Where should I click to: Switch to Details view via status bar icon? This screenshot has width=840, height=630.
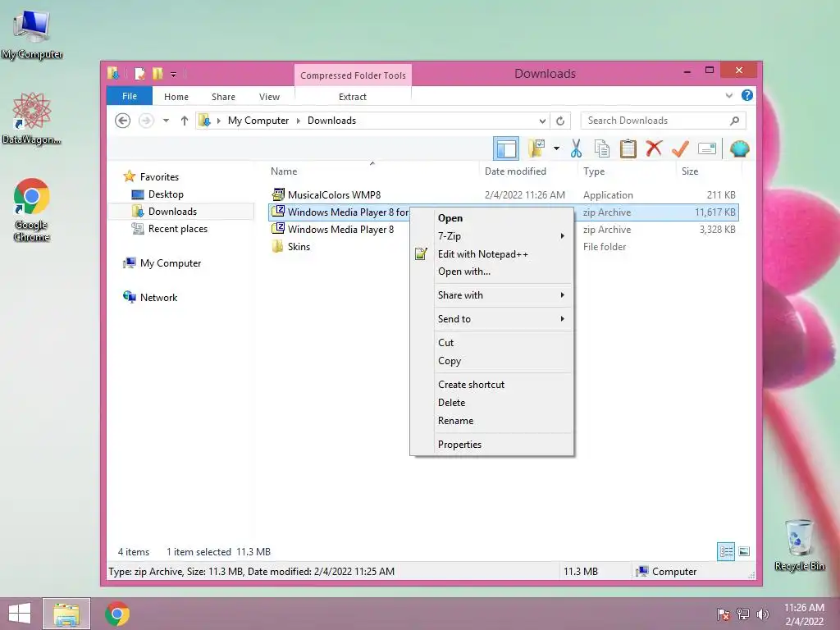726,551
